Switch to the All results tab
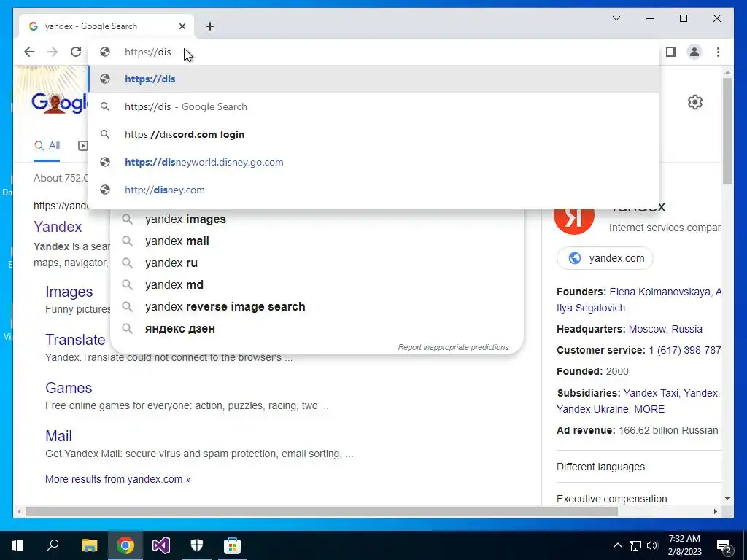Screen dimensions: 747x560 coord(47,146)
